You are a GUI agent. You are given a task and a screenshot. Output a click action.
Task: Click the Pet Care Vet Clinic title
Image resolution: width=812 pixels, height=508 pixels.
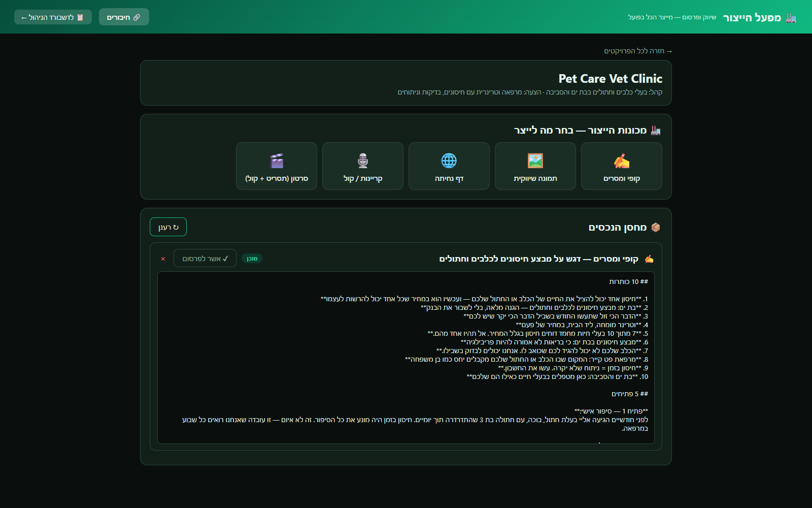tap(611, 79)
